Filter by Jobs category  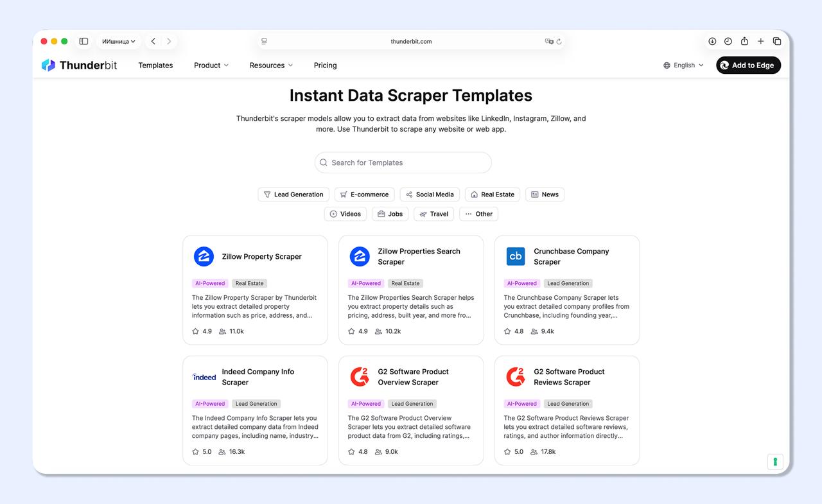390,214
